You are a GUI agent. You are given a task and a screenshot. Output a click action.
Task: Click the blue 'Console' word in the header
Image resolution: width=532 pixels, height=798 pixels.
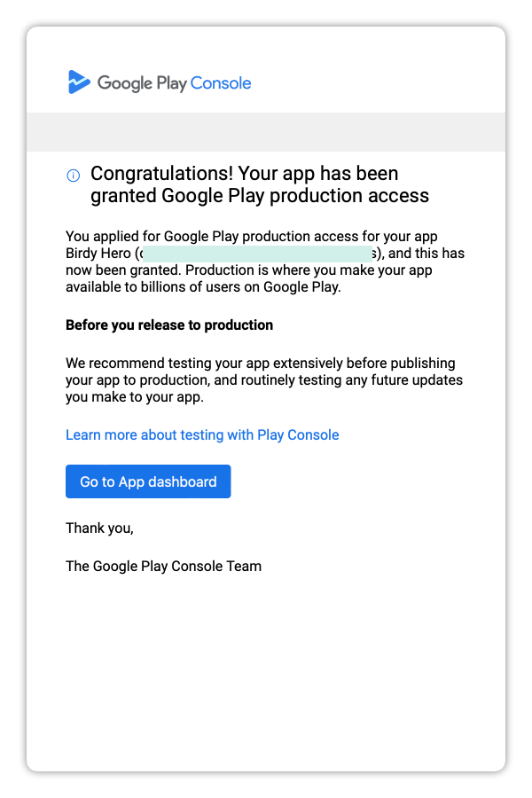click(221, 83)
